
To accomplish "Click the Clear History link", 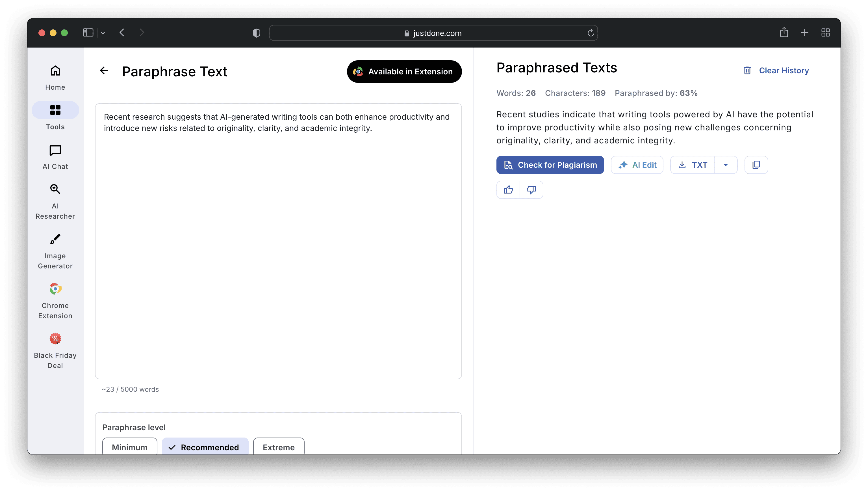I will point(784,70).
